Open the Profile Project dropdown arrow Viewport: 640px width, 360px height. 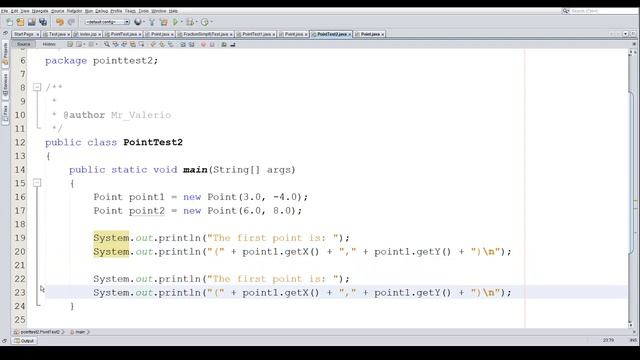(x=211, y=22)
